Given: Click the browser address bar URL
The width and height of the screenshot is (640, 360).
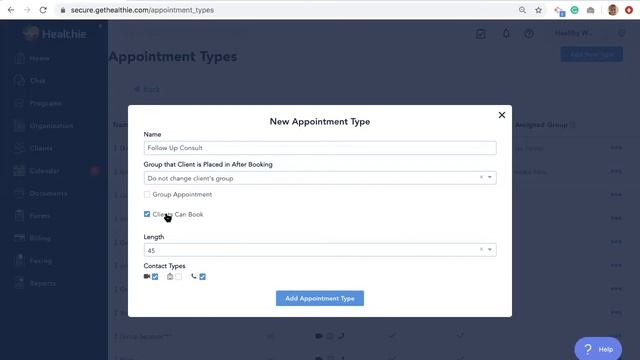Looking at the screenshot, I should point(142,10).
